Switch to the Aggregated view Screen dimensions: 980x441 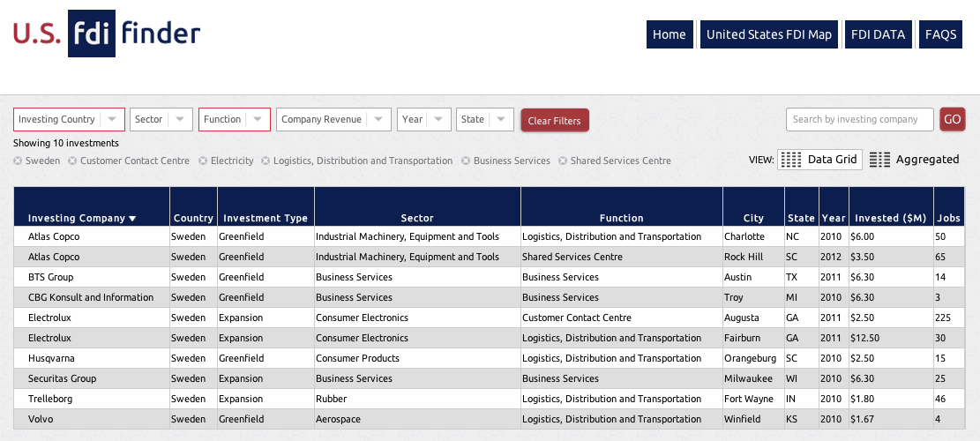coord(915,160)
